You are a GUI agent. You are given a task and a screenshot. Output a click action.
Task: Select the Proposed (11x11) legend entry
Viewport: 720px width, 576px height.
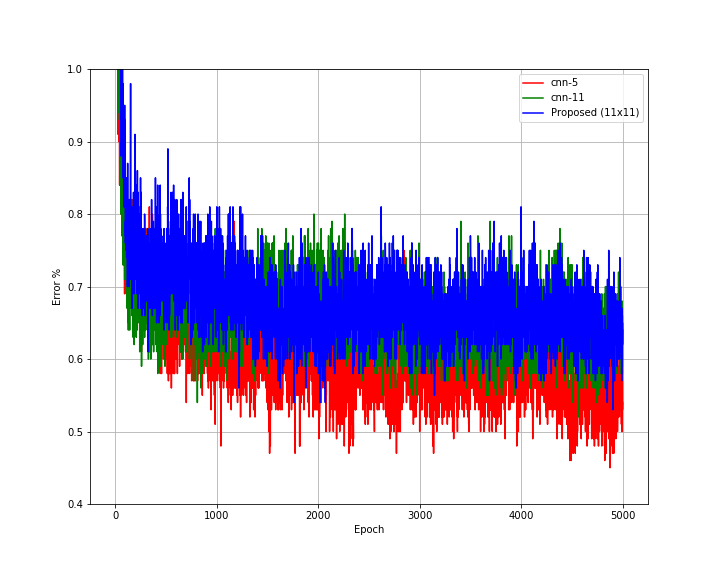click(x=594, y=112)
